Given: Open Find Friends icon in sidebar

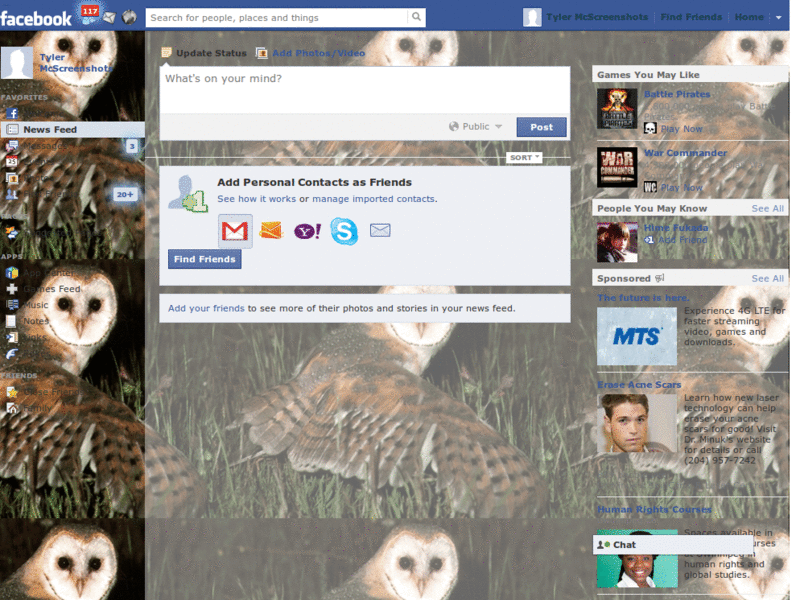Looking at the screenshot, I should click(x=12, y=194).
